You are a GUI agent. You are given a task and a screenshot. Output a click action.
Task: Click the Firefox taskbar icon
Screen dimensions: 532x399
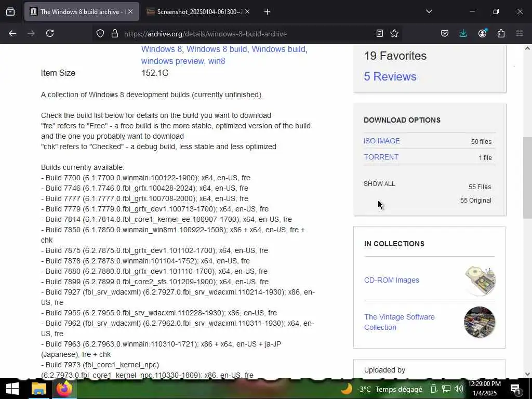pos(64,389)
